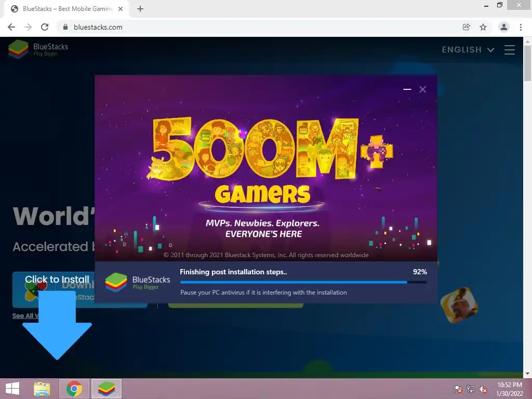Viewport: 532px width, 399px height.
Task: Share this page via the share icon
Action: pyautogui.click(x=467, y=27)
